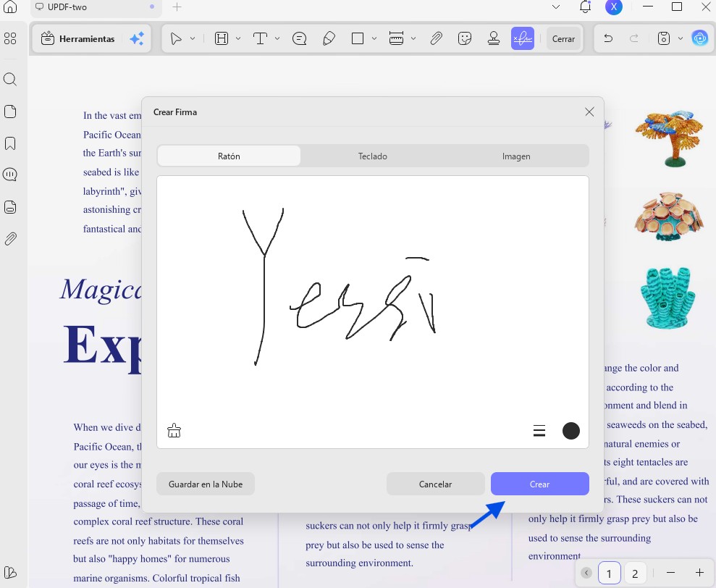
Task: Open the bookmarks panel in sidebar
Action: click(10, 143)
